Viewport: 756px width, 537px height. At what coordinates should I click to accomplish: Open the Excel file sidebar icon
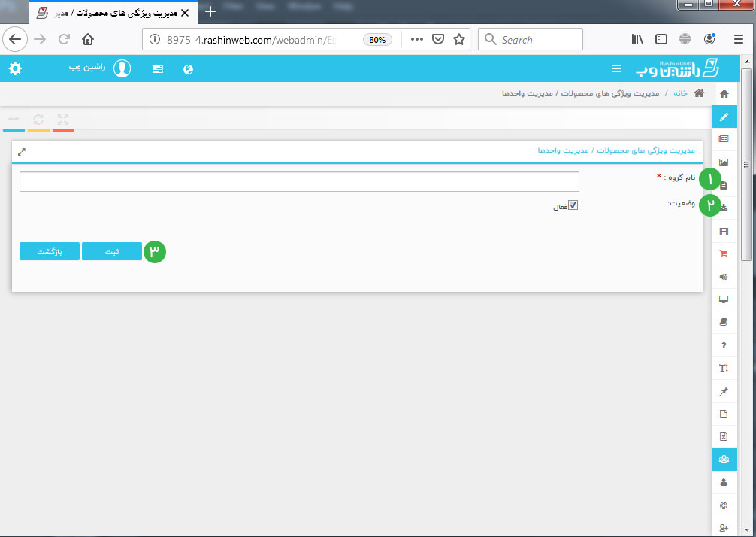(724, 437)
